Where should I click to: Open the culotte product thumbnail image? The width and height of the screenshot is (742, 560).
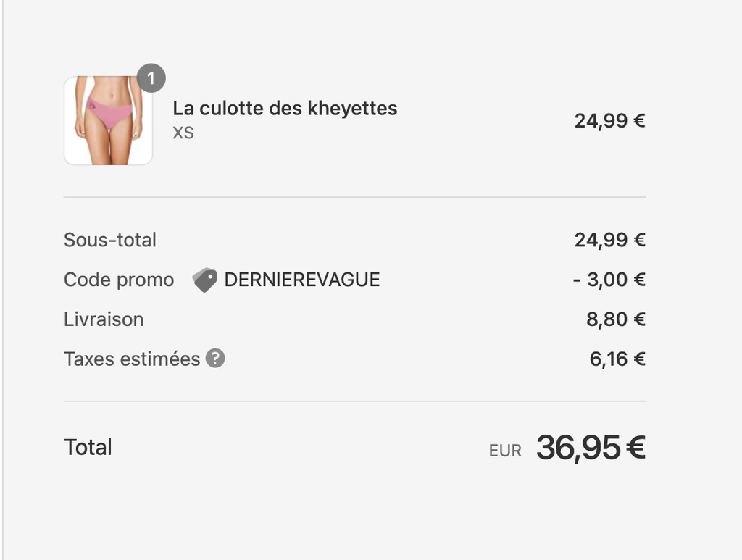tap(109, 121)
